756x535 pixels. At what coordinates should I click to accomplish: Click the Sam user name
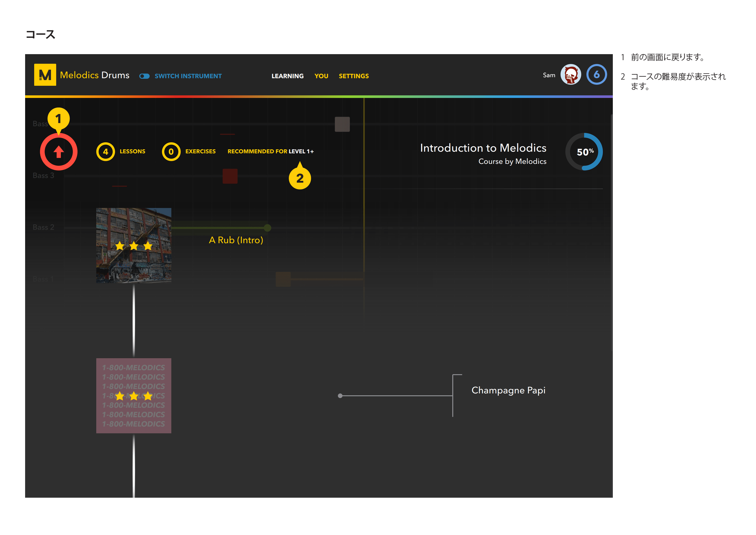point(549,75)
